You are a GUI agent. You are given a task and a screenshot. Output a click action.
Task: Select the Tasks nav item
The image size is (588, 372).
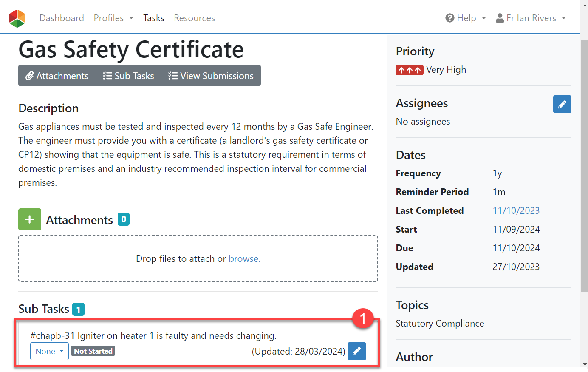[x=153, y=18]
